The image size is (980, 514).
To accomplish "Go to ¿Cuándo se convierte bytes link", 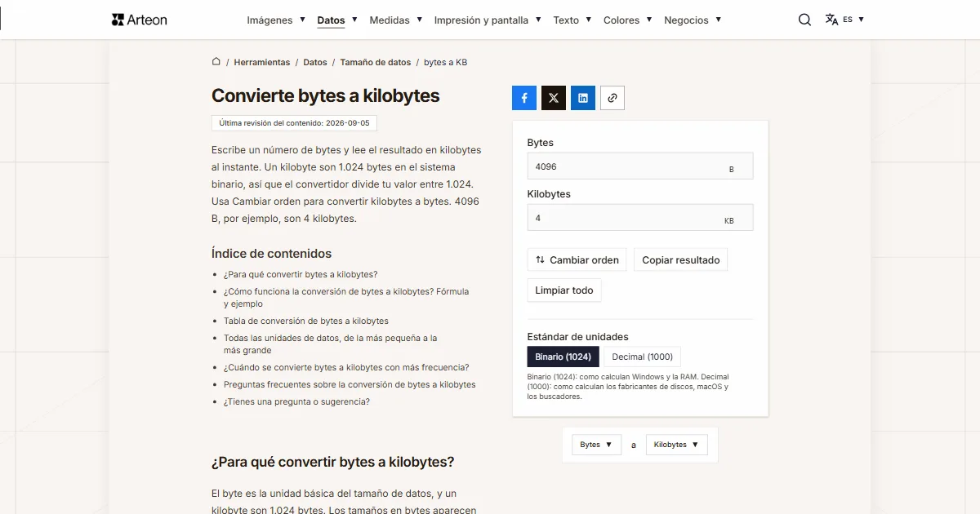I will (x=346, y=367).
